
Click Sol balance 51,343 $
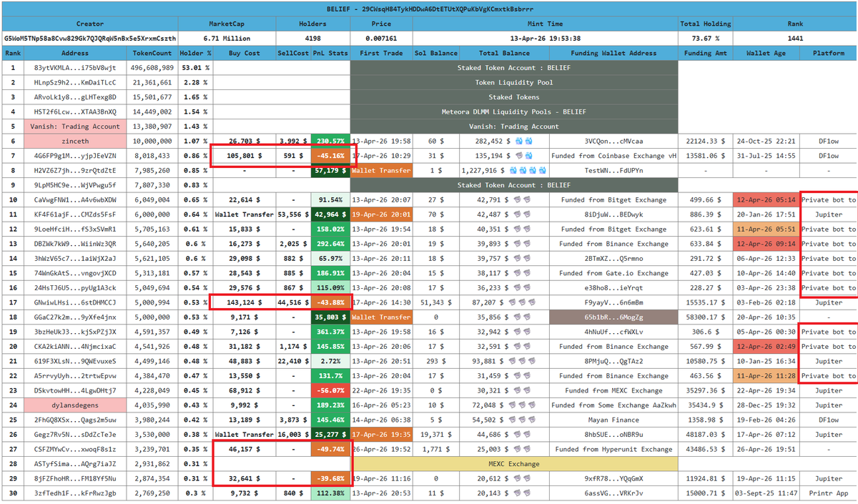tap(436, 302)
